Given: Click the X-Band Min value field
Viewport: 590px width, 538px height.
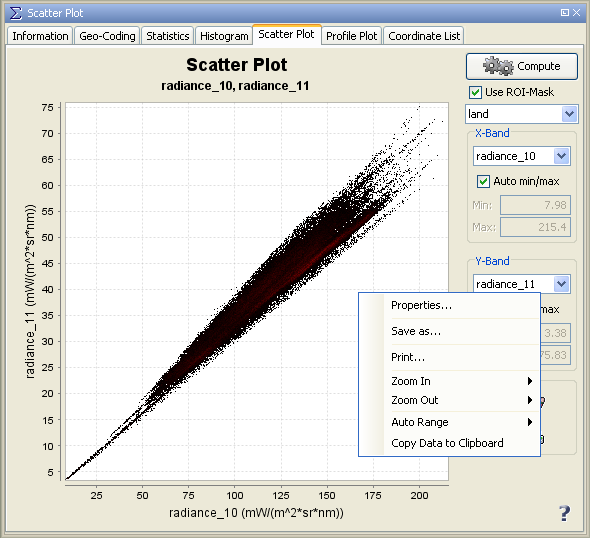Looking at the screenshot, I should click(535, 205).
